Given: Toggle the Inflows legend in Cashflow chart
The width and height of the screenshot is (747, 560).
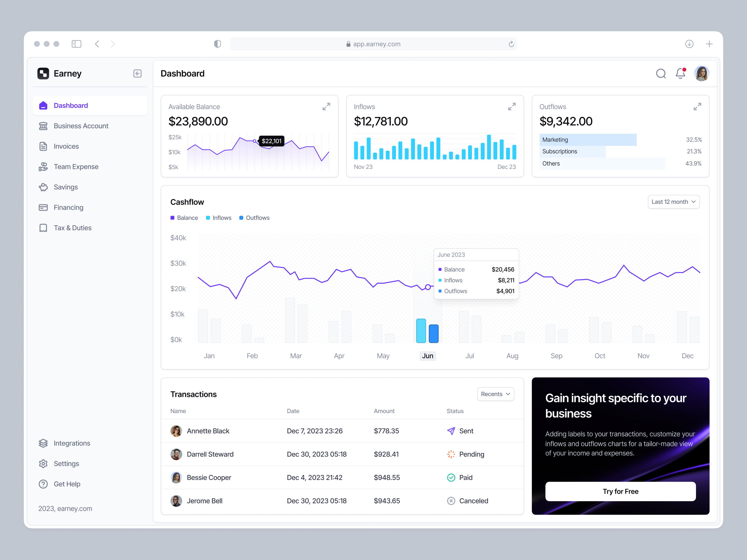Looking at the screenshot, I should click(218, 217).
